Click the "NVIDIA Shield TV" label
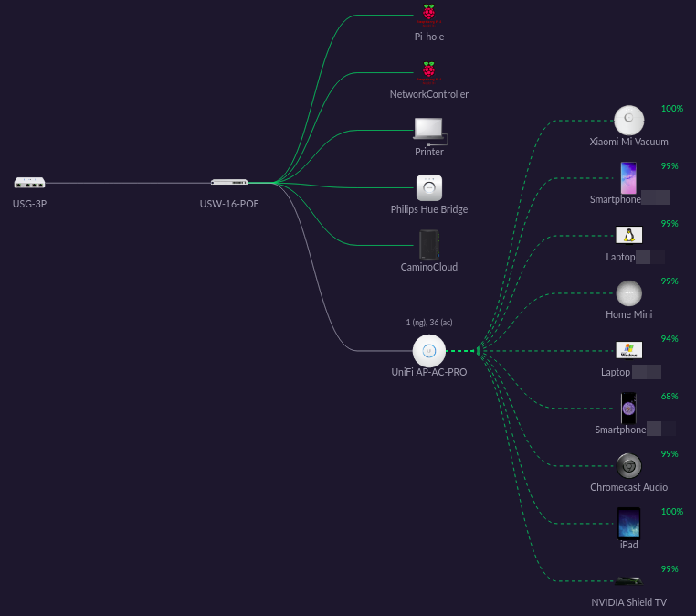Screen dimensions: 696x616 (628, 602)
